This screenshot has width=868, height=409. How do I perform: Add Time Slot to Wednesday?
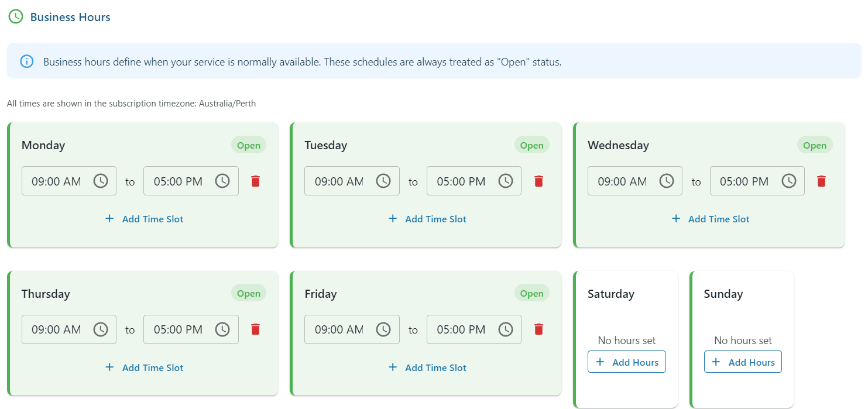[x=710, y=219]
